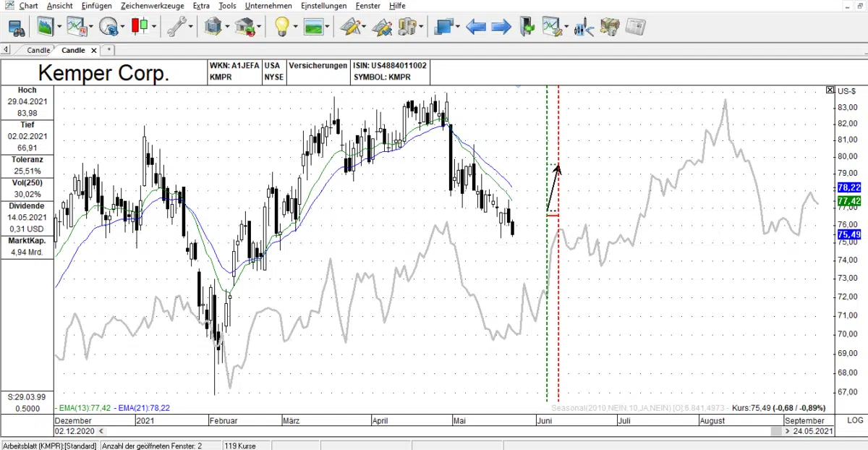Click the door exit icon
Image resolution: width=868 pixels, height=450 pixels.
(x=527, y=27)
